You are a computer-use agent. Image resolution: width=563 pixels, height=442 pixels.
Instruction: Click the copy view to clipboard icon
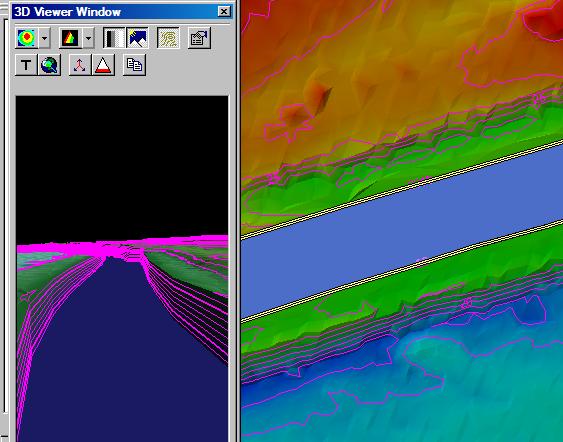point(134,65)
